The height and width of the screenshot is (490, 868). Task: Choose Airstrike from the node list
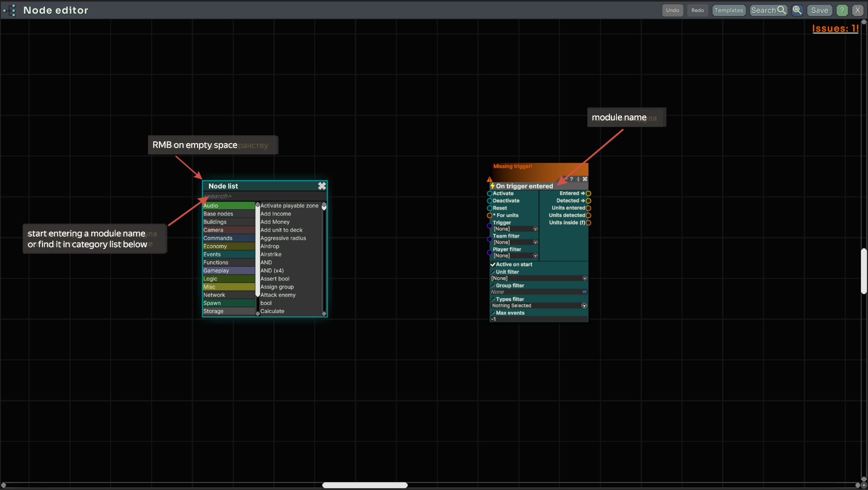[x=271, y=254]
